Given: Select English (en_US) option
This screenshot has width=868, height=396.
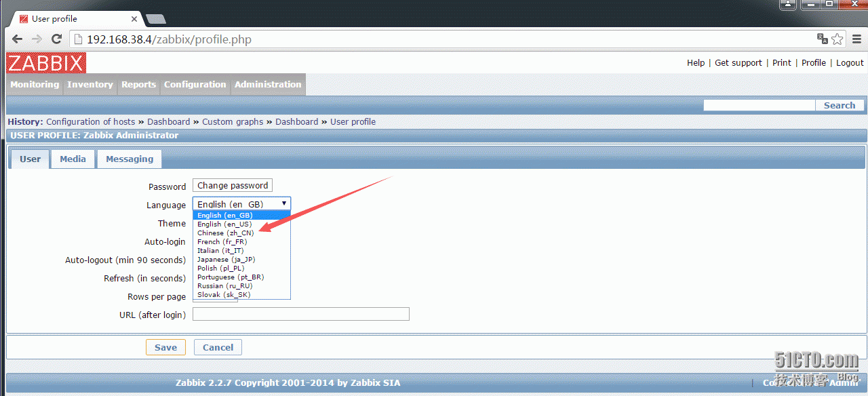Looking at the screenshot, I should click(241, 224).
